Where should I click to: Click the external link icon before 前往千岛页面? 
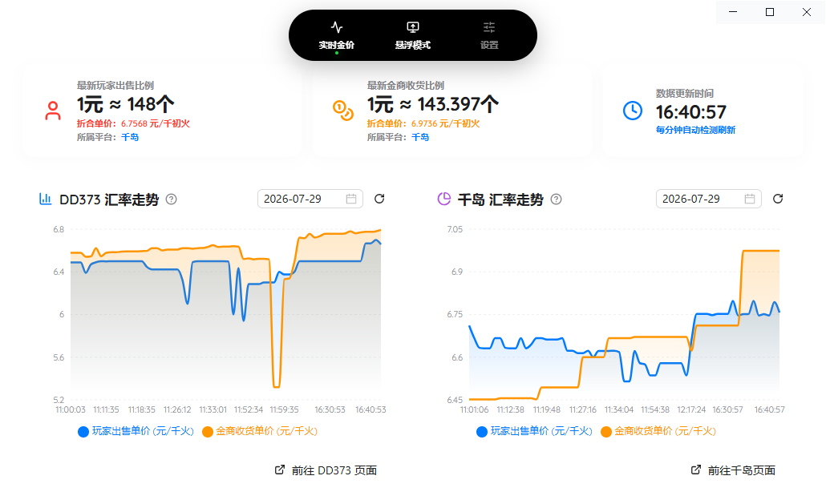(696, 470)
